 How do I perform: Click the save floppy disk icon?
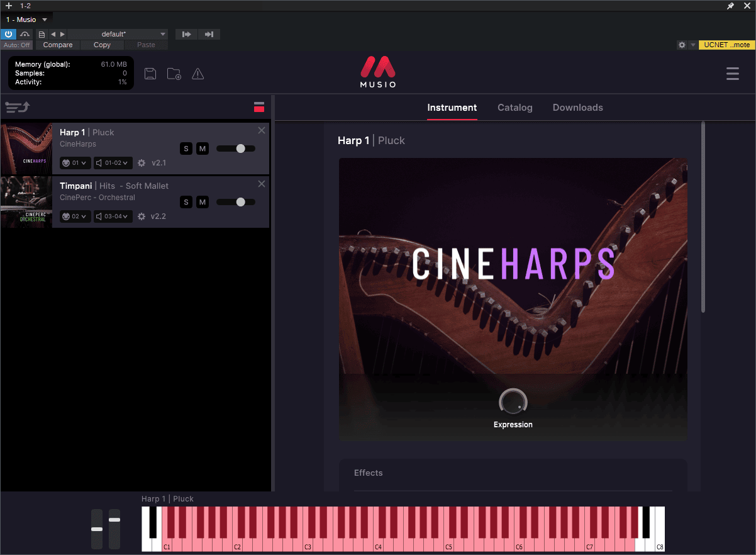coord(150,74)
